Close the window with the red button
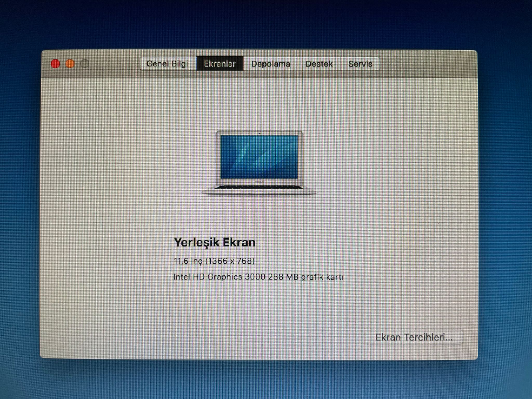Screen dimensions: 532x399 55,64
